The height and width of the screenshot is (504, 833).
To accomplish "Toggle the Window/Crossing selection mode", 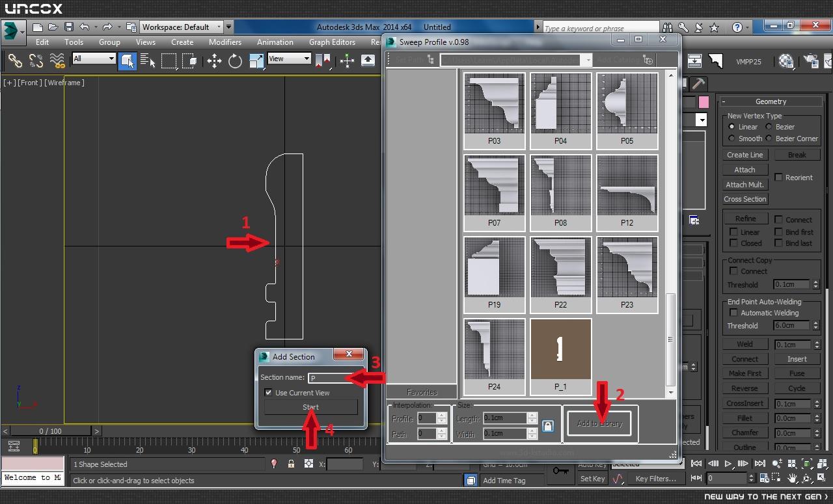I will pos(190,61).
